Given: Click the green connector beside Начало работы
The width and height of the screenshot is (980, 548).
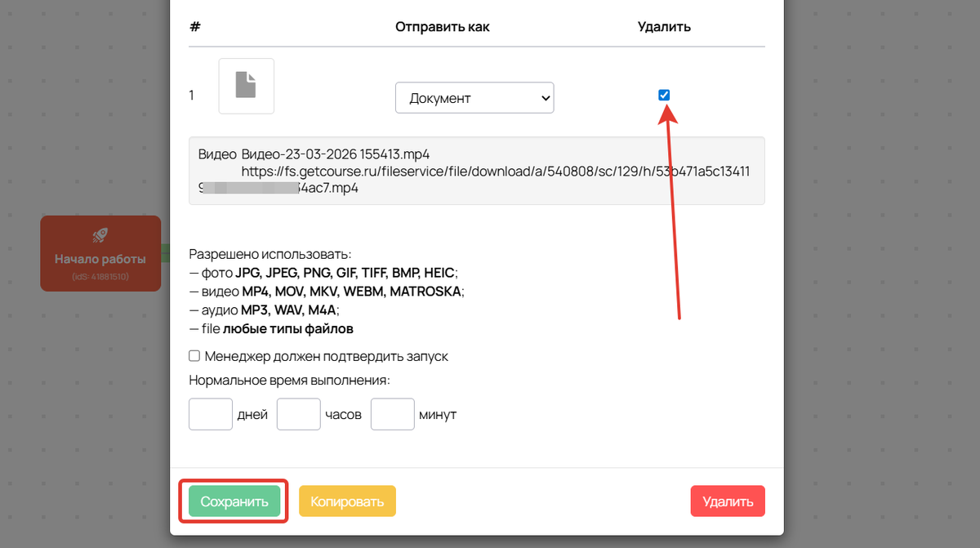Looking at the screenshot, I should point(165,253).
